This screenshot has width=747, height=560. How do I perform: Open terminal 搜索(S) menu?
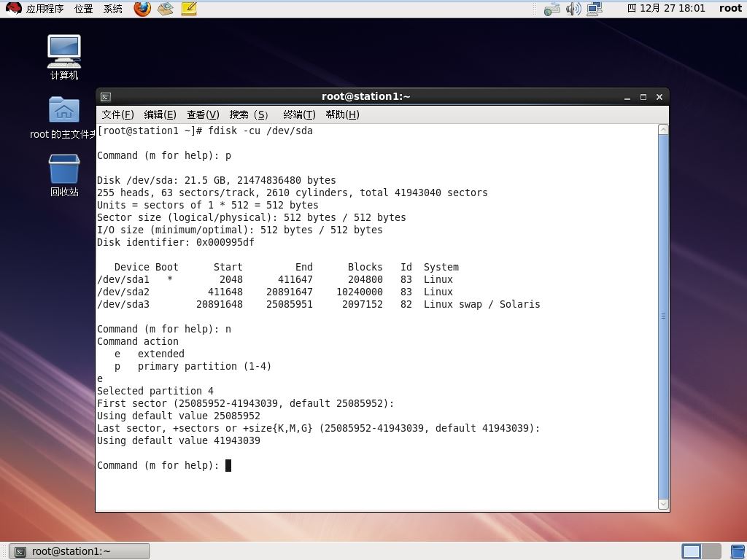click(x=249, y=114)
